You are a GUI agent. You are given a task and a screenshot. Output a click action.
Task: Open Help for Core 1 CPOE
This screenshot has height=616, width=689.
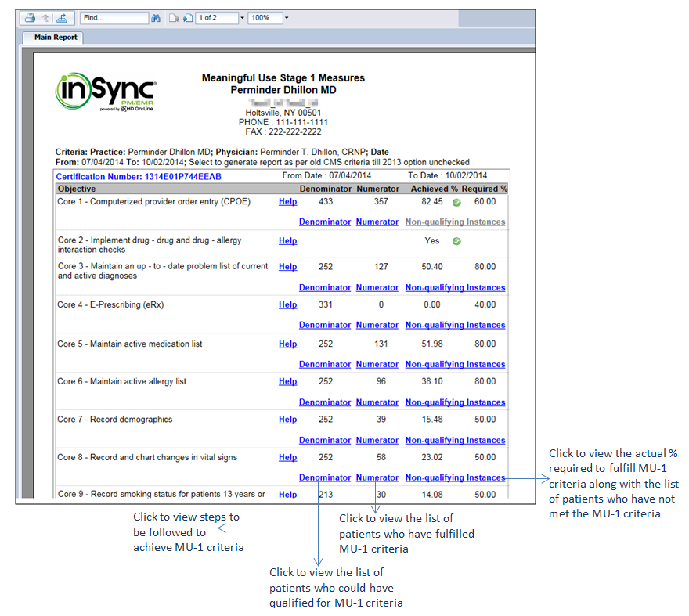click(287, 202)
